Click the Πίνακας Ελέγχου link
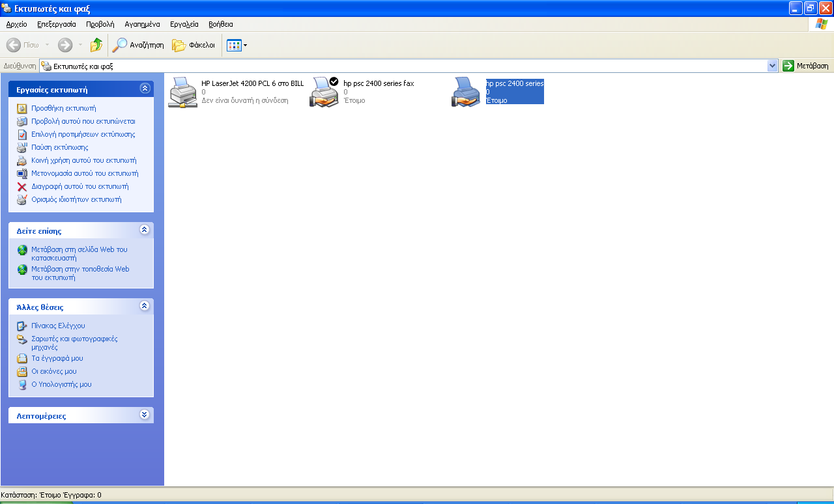834x504 pixels. coord(58,326)
